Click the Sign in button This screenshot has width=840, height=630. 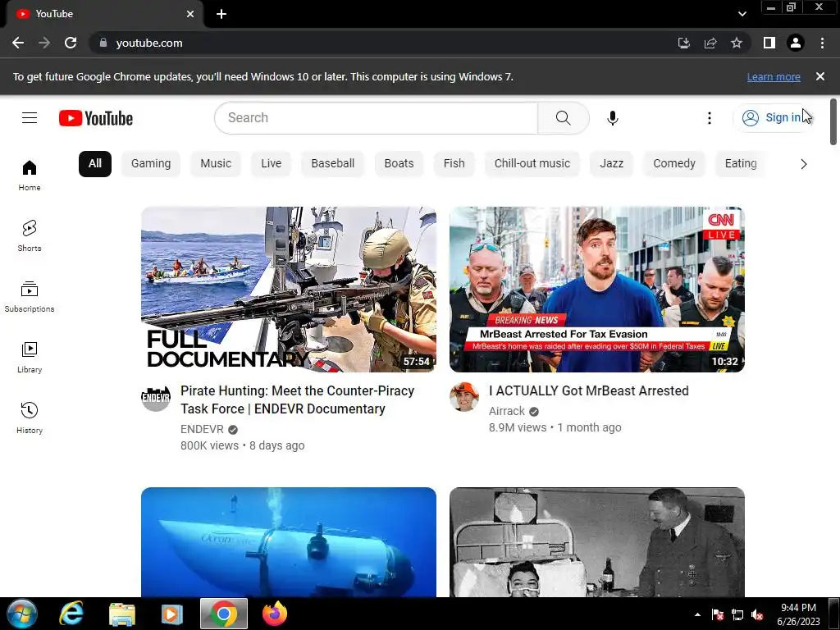click(x=773, y=118)
